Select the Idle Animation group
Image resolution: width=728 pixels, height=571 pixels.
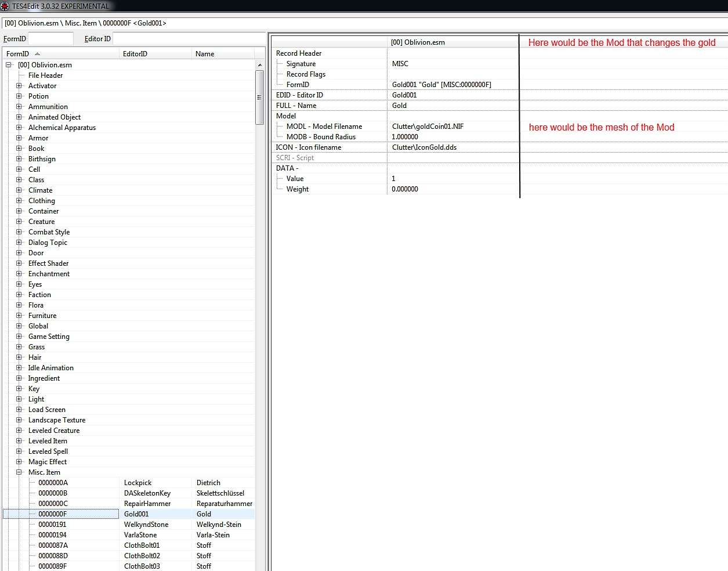(x=51, y=368)
